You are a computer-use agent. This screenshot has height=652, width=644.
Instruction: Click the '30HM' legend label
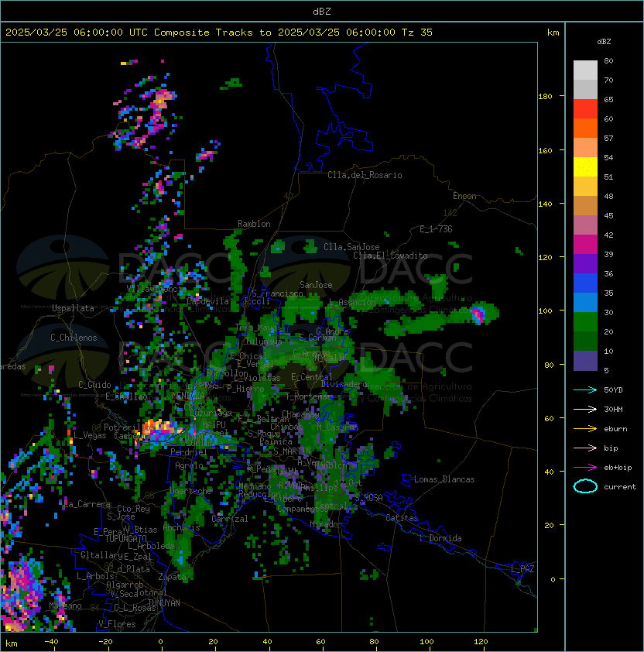coord(613,410)
